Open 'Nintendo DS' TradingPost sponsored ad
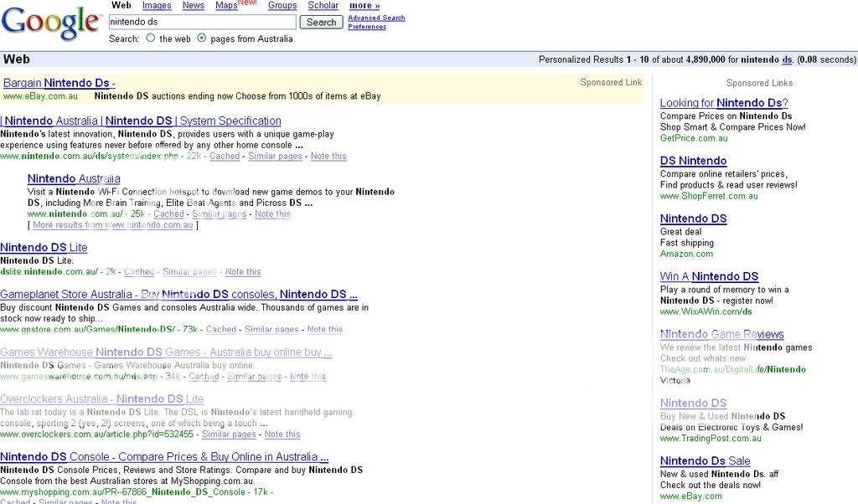This screenshot has height=504, width=858. pos(693,404)
